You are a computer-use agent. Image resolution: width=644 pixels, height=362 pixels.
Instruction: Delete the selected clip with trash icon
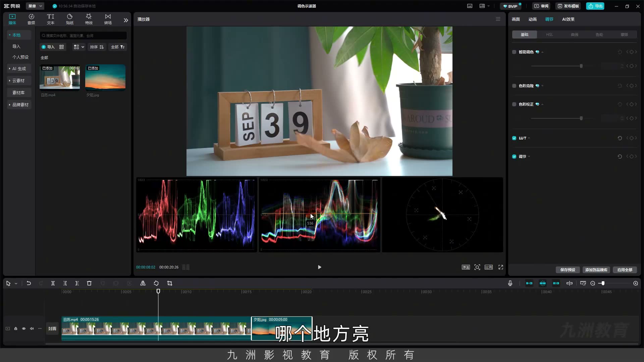coord(89,283)
